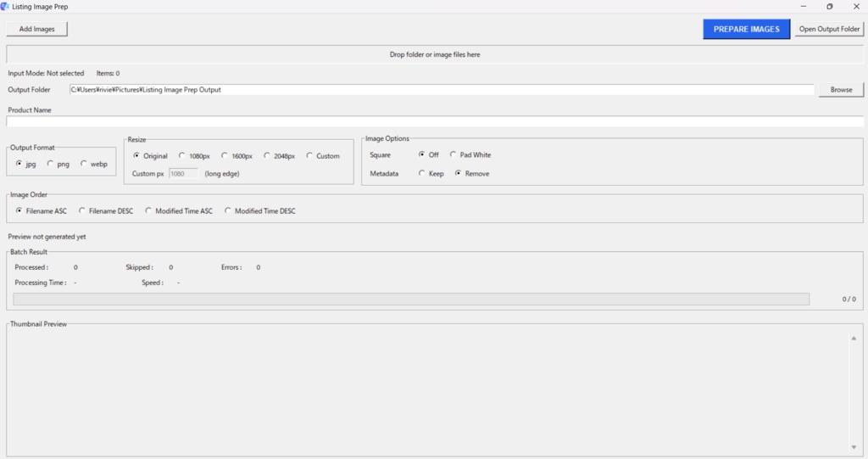Viewport: 868px width, 459px height.
Task: Click the 'Errors :' label
Action: coord(231,267)
